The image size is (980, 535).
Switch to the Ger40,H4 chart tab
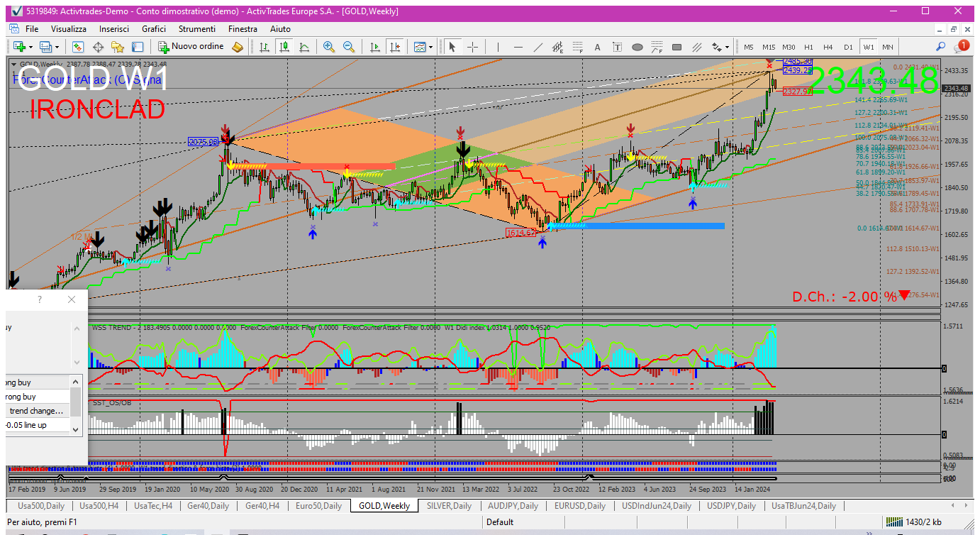click(262, 506)
